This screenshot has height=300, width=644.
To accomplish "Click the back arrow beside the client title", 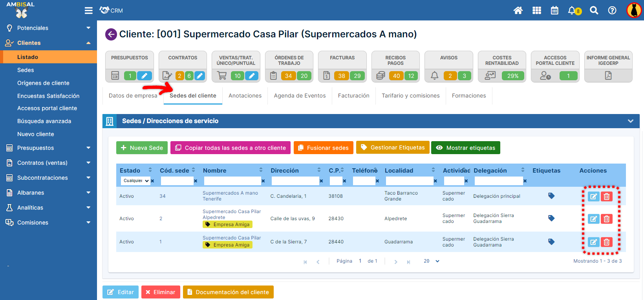I will pos(111,35).
